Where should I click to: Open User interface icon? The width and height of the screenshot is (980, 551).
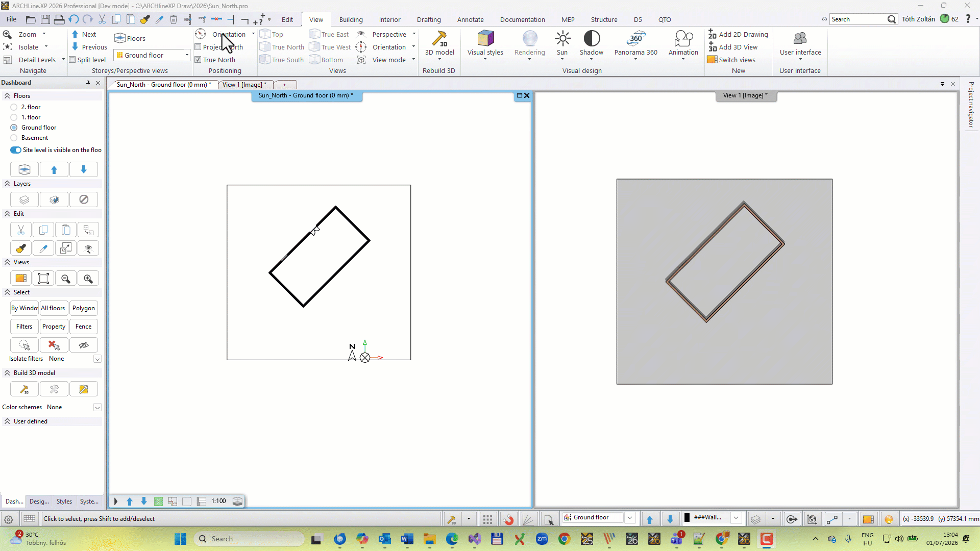[800, 38]
